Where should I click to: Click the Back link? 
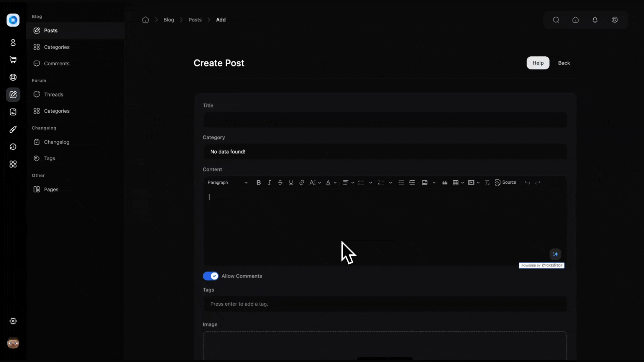(x=564, y=63)
